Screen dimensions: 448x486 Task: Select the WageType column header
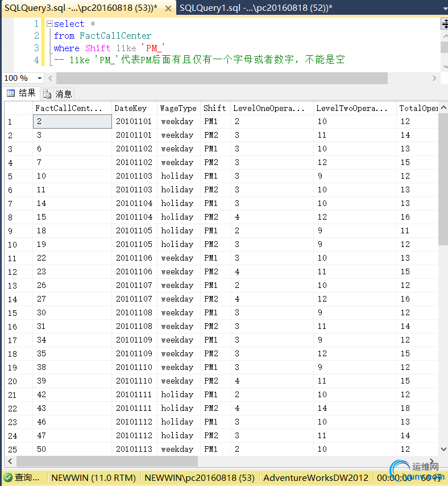pyautogui.click(x=179, y=108)
